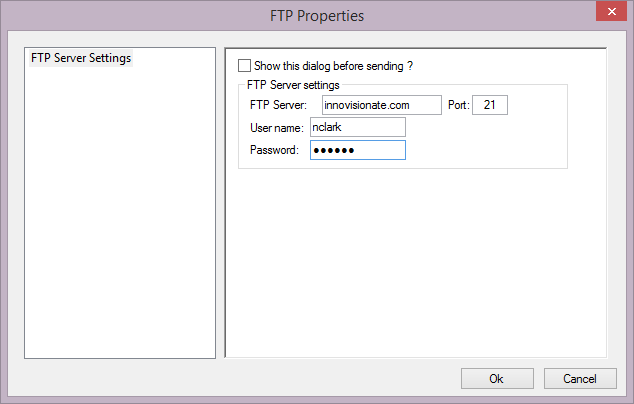Enable 'Show this dialog before sending' checkbox
634x404 pixels.
[245, 66]
